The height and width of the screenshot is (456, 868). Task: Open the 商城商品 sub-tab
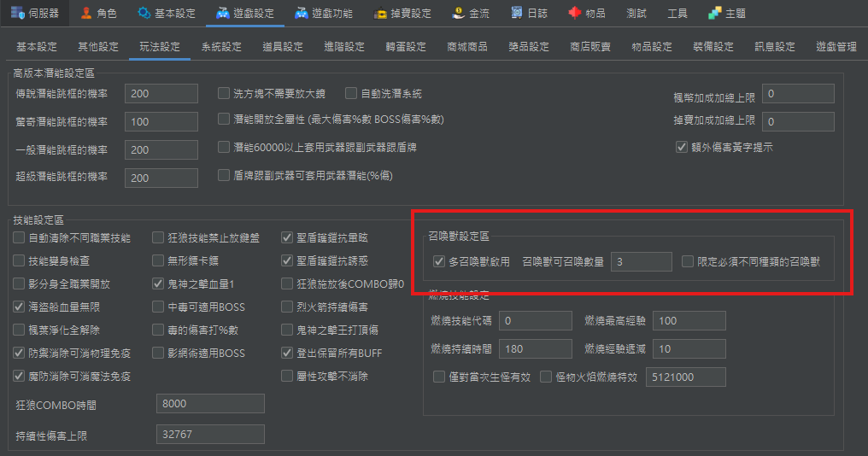pyautogui.click(x=467, y=46)
